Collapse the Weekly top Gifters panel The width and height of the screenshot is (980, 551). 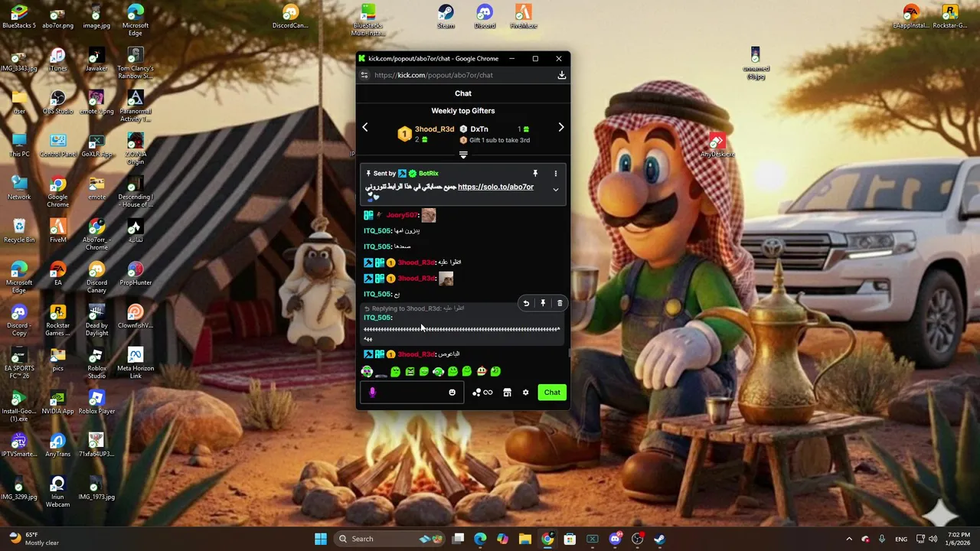[463, 155]
